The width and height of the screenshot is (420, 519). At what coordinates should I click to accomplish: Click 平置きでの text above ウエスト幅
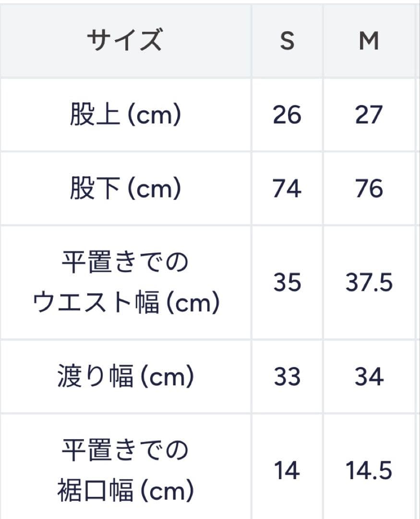click(x=125, y=263)
